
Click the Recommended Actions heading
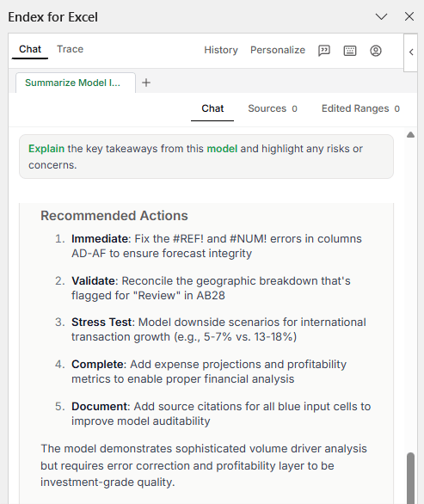[x=114, y=216]
